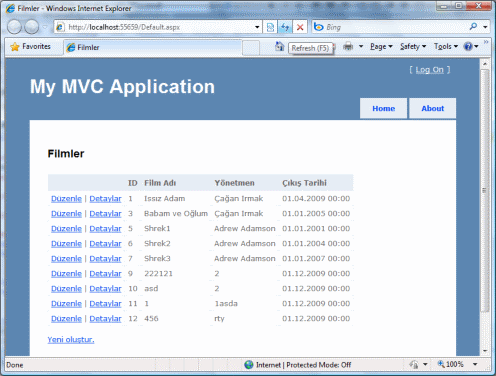
Task: Click Düzenle for Shrek3
Action: 66,259
